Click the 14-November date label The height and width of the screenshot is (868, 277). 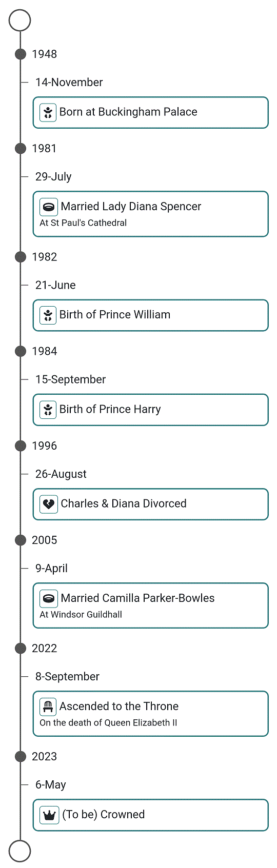[x=69, y=83]
